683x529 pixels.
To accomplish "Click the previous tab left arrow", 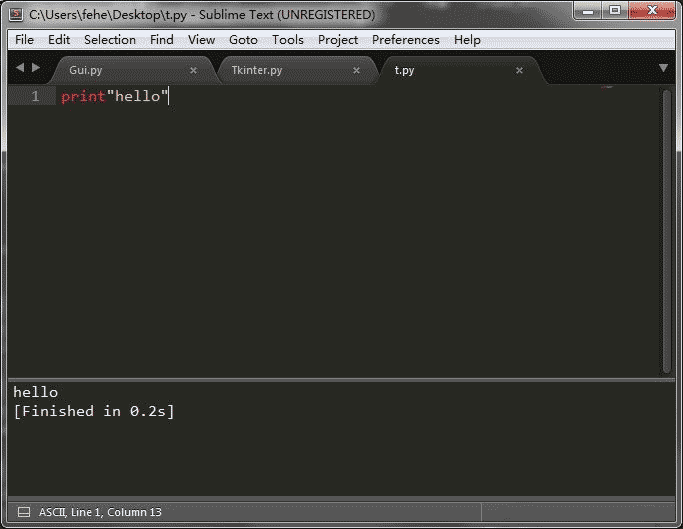I will point(20,68).
